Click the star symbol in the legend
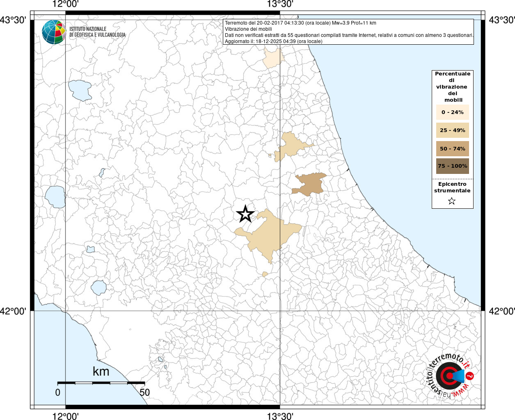Viewport: 515px width, 420px height. [x=452, y=201]
